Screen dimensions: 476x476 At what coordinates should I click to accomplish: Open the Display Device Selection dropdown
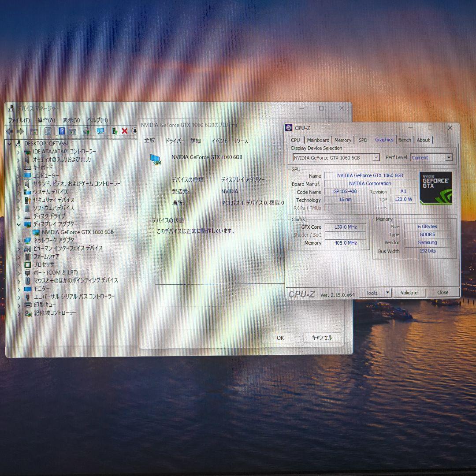(376, 158)
